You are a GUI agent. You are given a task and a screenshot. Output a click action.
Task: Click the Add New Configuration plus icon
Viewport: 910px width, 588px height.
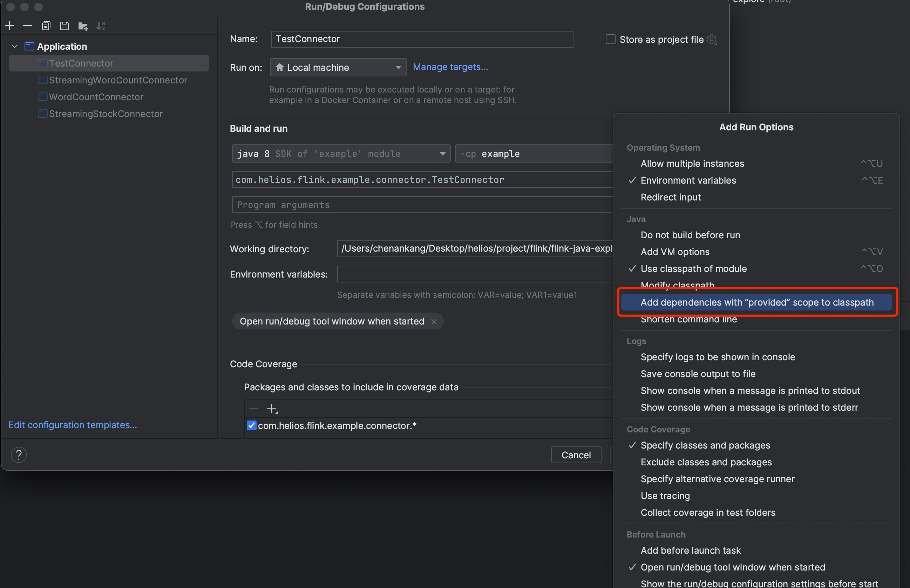[x=9, y=26]
